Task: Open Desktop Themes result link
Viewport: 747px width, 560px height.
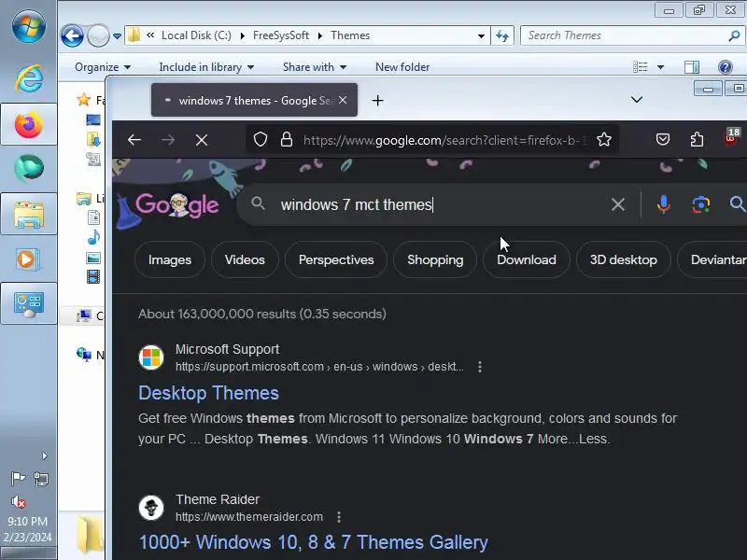Action: (208, 393)
